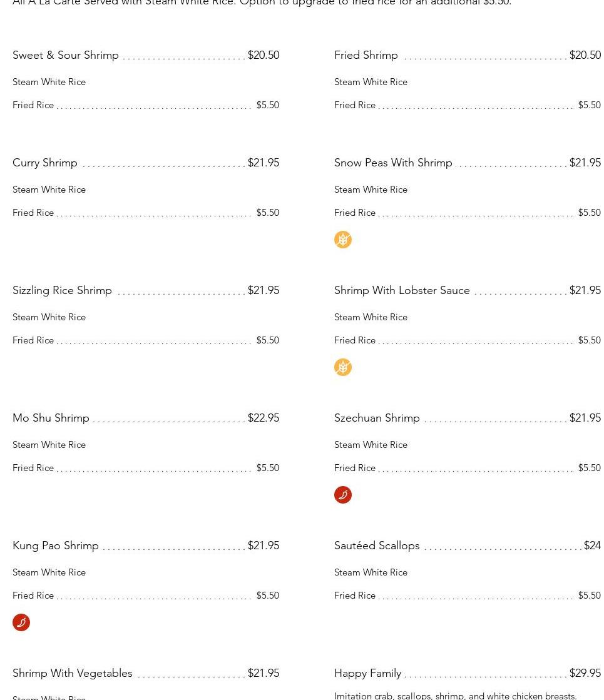Open the Mo Shu Shrimp item
The height and width of the screenshot is (700, 604).
click(x=51, y=418)
